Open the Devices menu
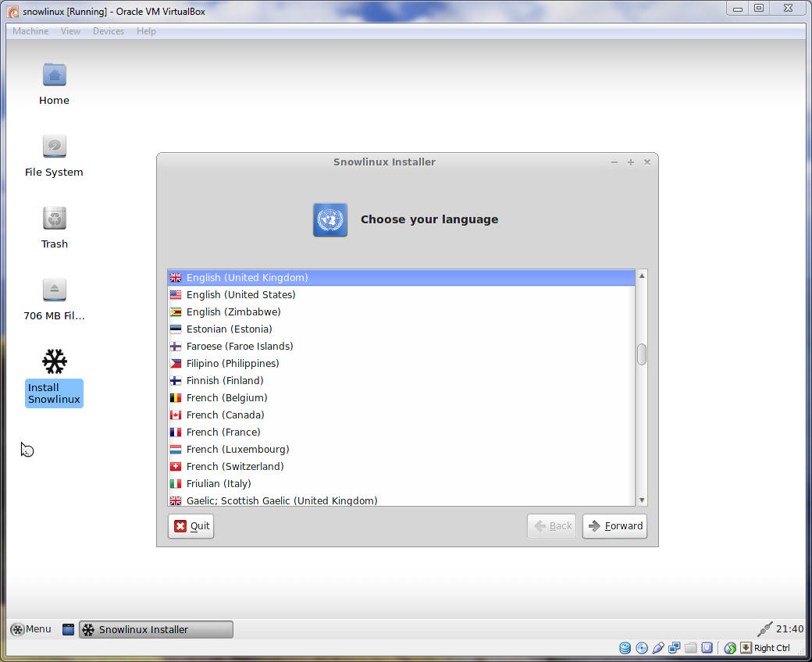The width and height of the screenshot is (812, 662). tap(109, 31)
